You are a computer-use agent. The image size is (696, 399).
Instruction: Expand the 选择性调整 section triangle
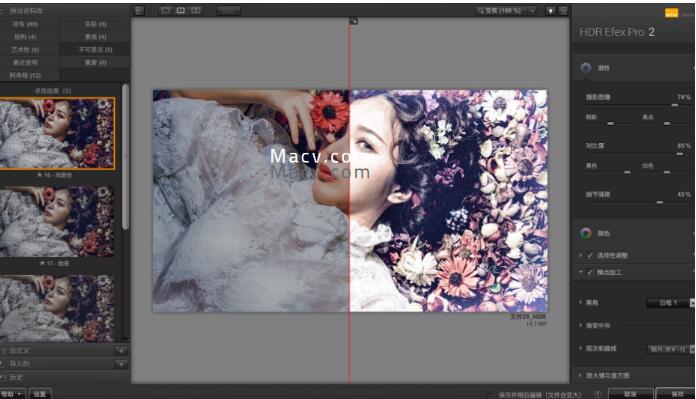tap(581, 255)
